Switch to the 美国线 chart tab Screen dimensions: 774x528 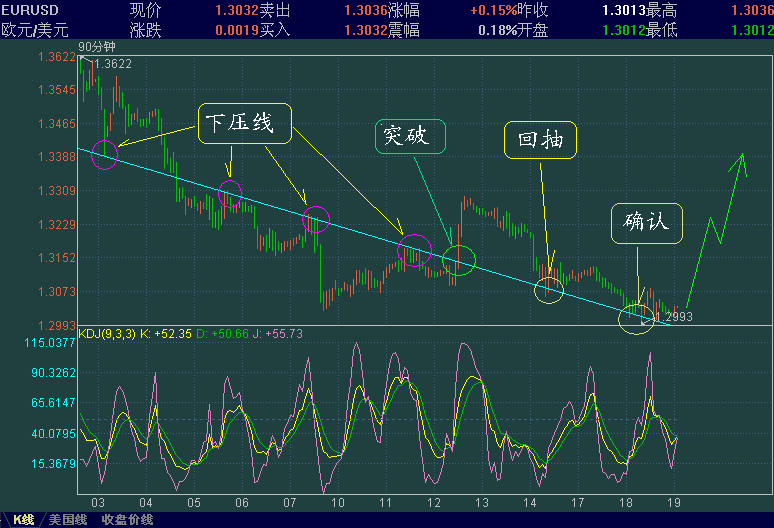coord(68,520)
